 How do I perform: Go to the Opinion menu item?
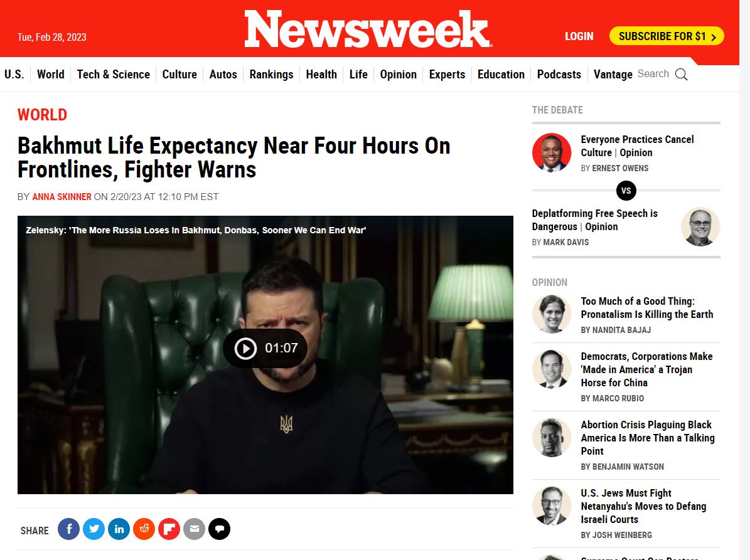point(399,75)
